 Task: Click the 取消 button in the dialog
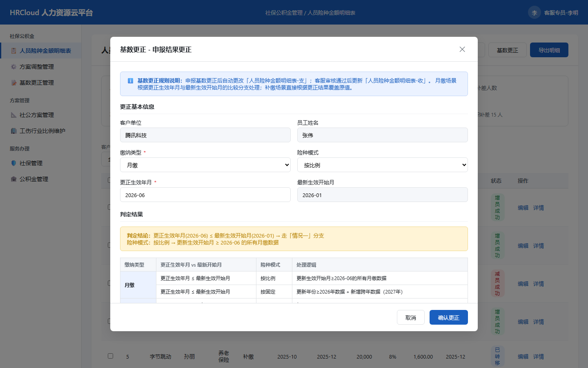click(x=411, y=317)
